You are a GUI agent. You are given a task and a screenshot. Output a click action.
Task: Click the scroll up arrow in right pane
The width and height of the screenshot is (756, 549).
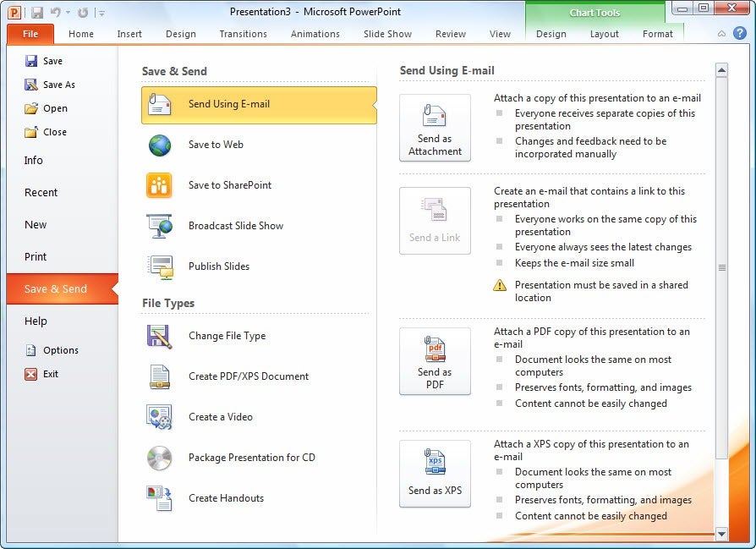(x=721, y=70)
